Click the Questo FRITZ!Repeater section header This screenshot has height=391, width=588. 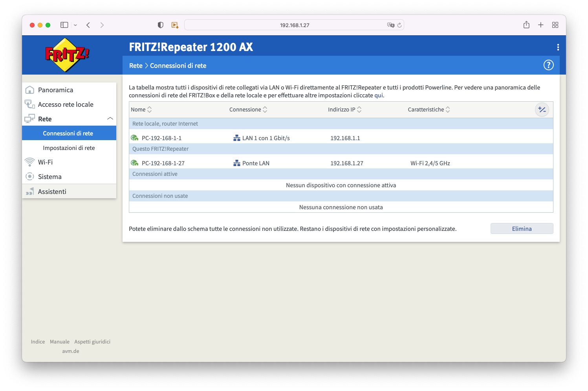pos(341,149)
